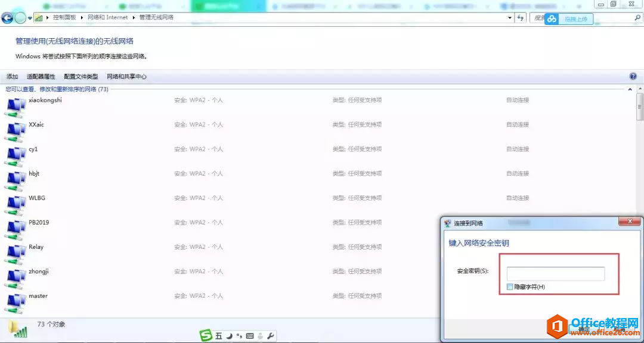Click the zhongji network name
The image size is (644, 343).
[x=39, y=271]
